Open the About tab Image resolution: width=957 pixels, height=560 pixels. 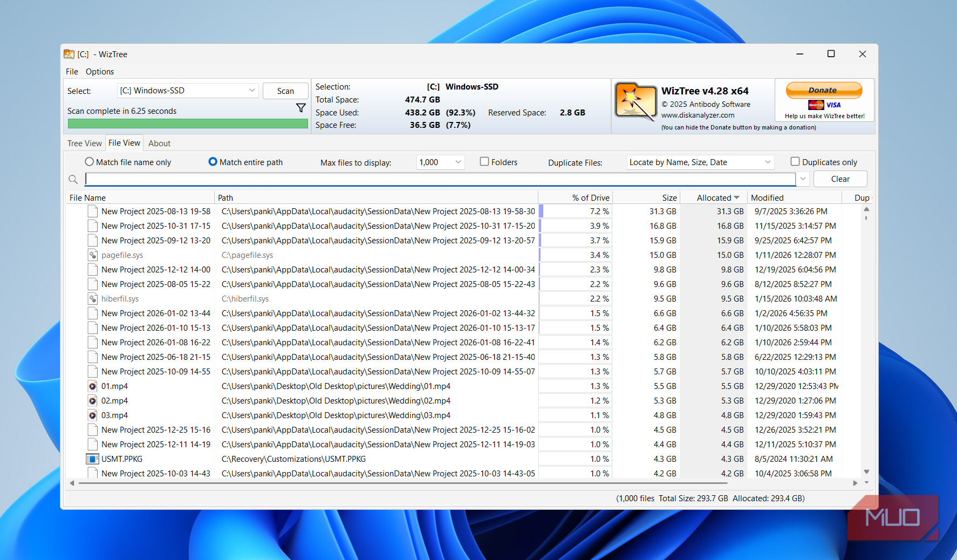pos(159,144)
